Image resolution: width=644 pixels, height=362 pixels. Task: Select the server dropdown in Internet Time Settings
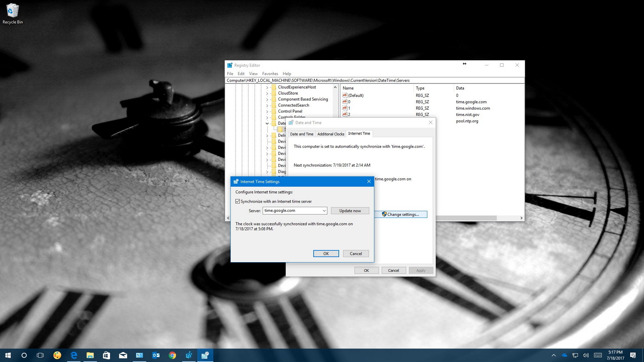point(294,211)
